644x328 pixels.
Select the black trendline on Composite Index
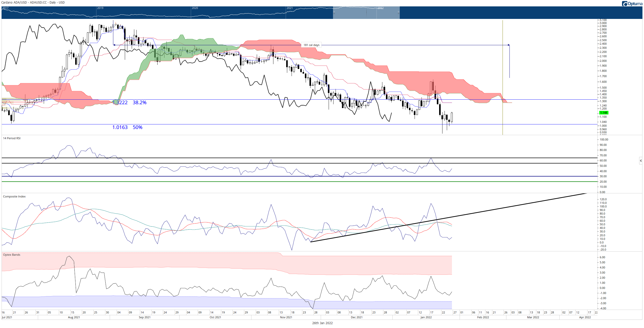click(448, 218)
